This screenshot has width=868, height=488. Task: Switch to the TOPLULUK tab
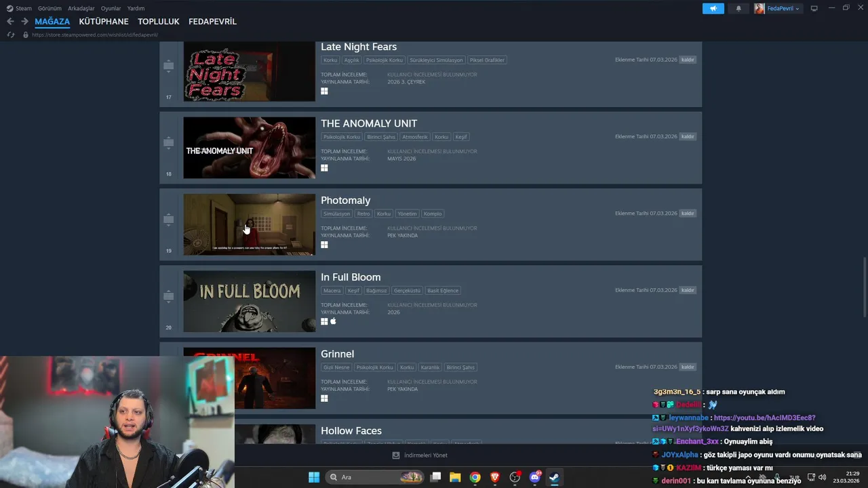pyautogui.click(x=159, y=22)
